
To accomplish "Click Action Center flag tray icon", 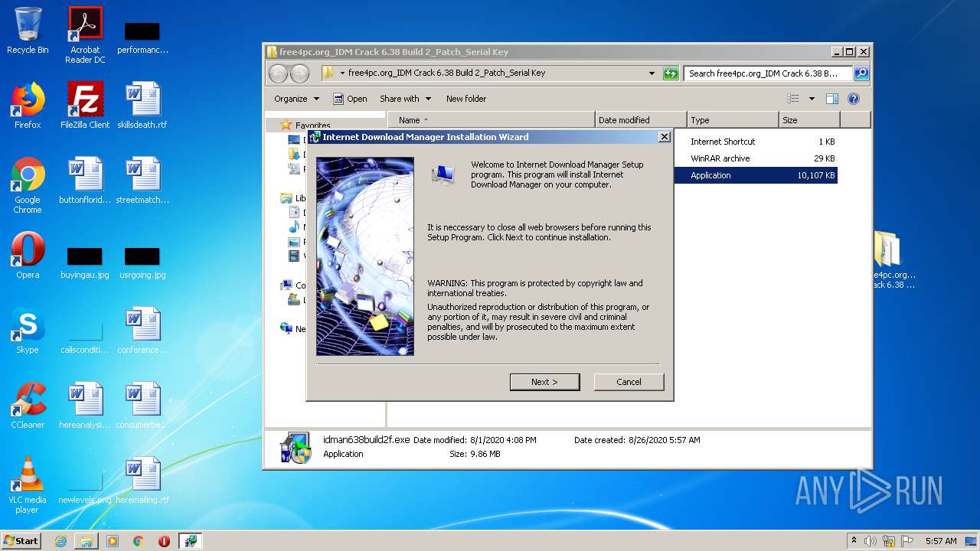I will point(906,541).
